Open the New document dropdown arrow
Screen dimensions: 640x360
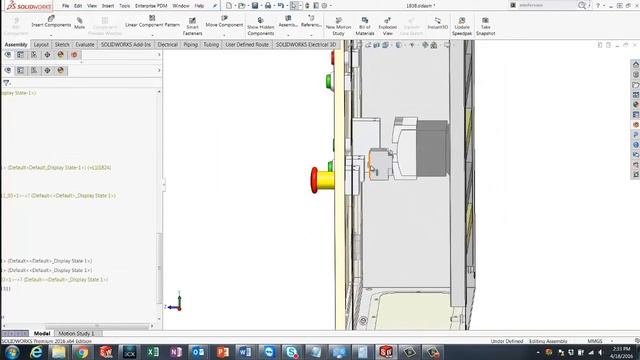tap(235, 6)
